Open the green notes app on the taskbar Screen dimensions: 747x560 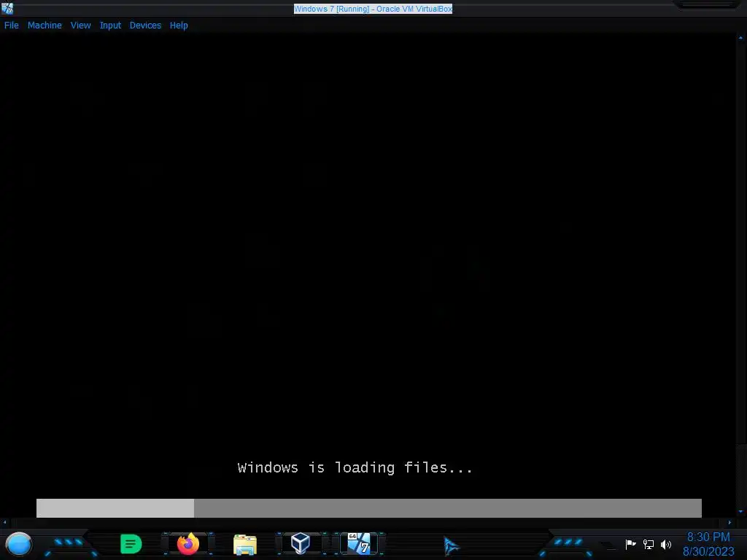click(x=131, y=544)
